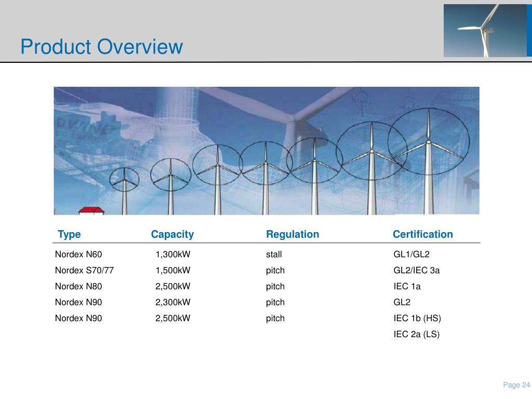
Task: Click pitch in the Nordex S70/77 row
Action: (x=275, y=270)
